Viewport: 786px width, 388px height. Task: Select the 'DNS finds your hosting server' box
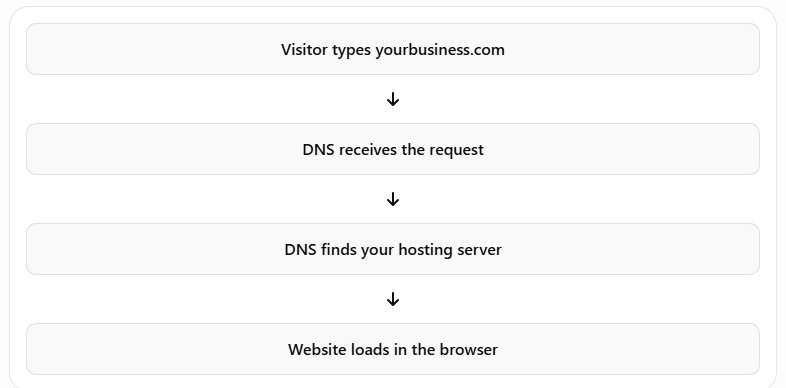393,249
